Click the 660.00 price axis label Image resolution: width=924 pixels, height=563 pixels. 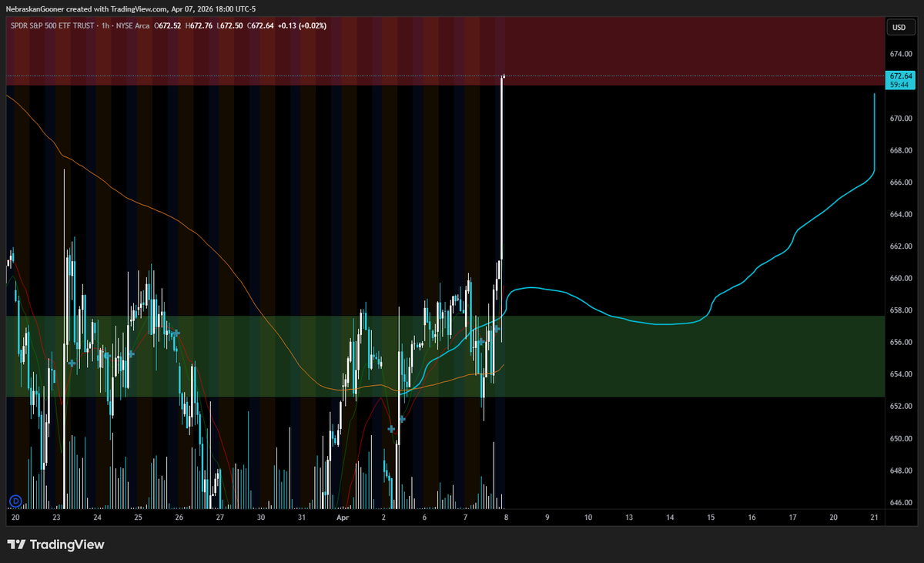point(901,278)
